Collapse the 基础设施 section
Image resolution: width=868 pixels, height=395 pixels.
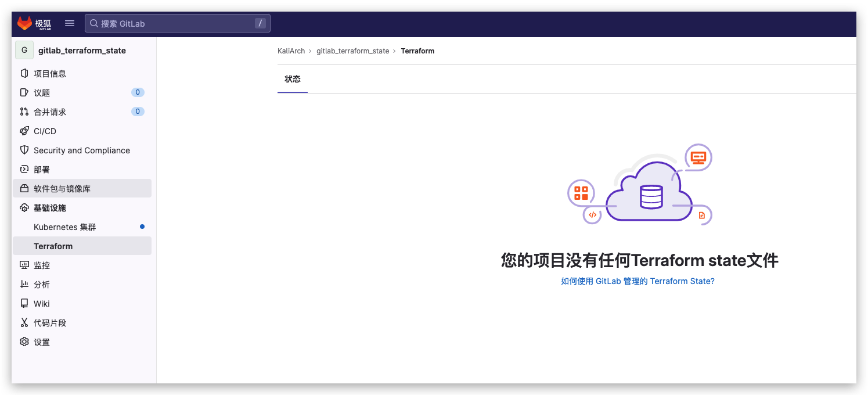50,208
